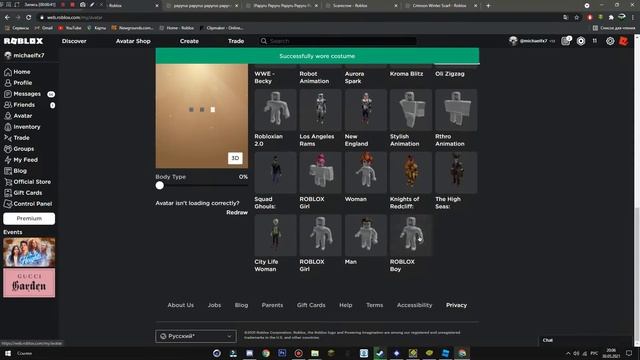This screenshot has width=640, height=360.
Task: Select the New England costume
Action: click(366, 110)
